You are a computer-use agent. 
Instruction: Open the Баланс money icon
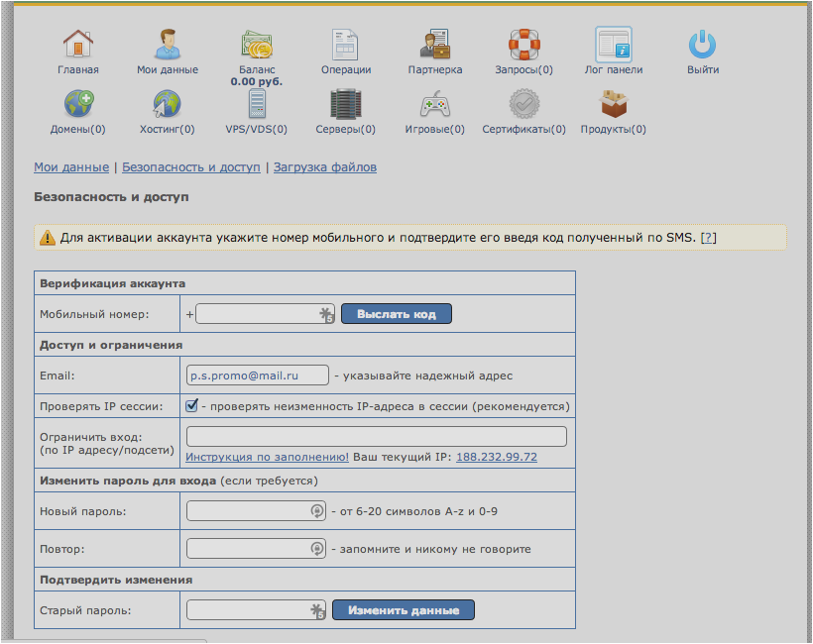[x=257, y=45]
